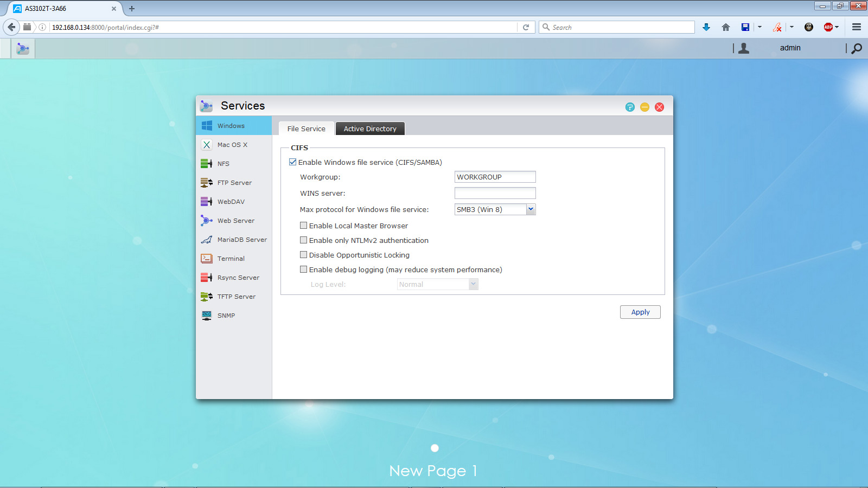Open TFTP Server icon

tap(207, 297)
